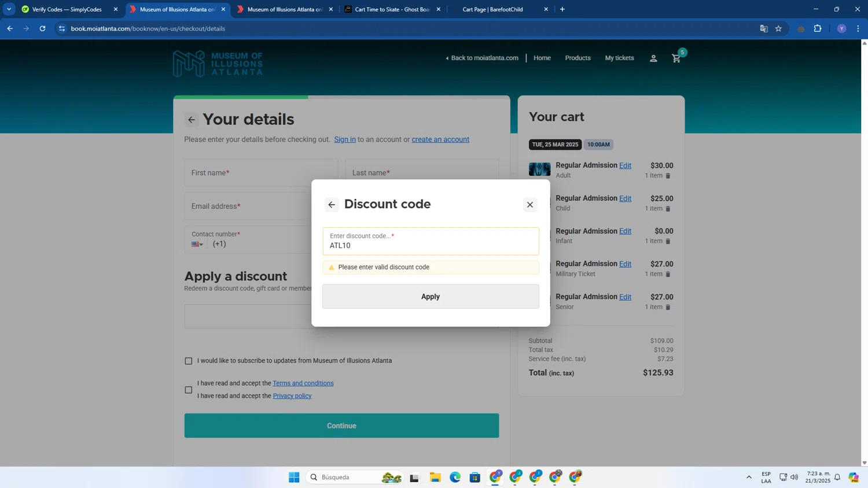Open the volume control in the tray
Image resolution: width=868 pixels, height=488 pixels.
pyautogui.click(x=795, y=477)
